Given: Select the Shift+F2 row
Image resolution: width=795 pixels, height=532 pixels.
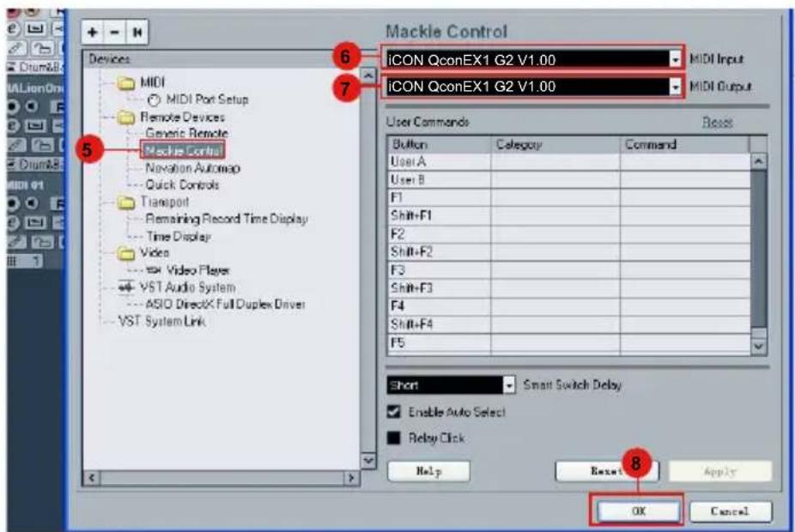Looking at the screenshot, I should click(569, 251).
